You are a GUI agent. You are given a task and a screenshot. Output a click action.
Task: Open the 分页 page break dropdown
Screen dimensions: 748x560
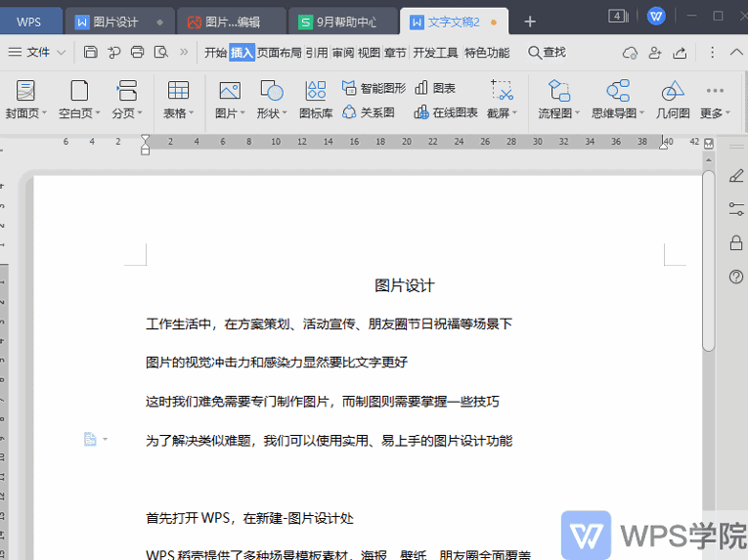pyautogui.click(x=127, y=100)
